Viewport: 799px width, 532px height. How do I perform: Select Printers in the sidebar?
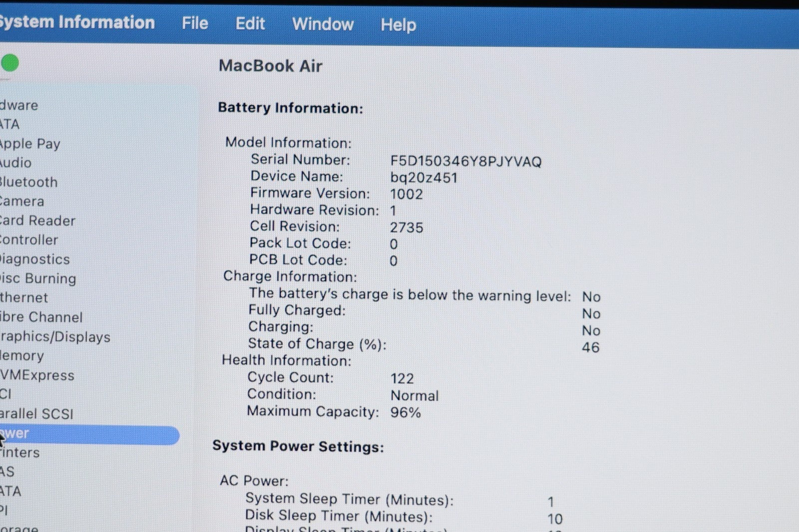20,453
